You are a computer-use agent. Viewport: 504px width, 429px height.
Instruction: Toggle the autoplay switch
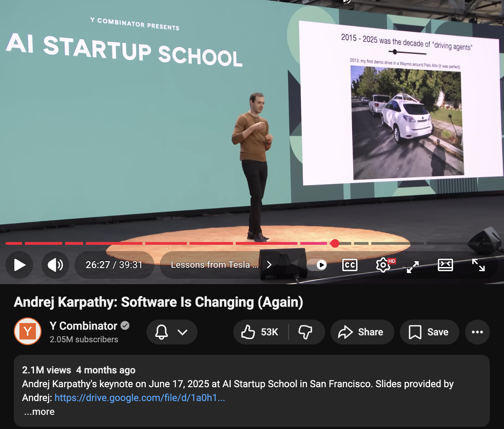(x=317, y=265)
